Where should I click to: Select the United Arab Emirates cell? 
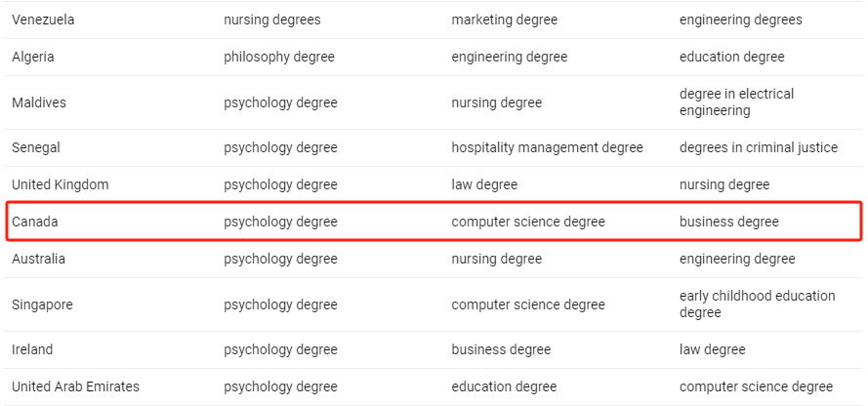click(x=75, y=386)
